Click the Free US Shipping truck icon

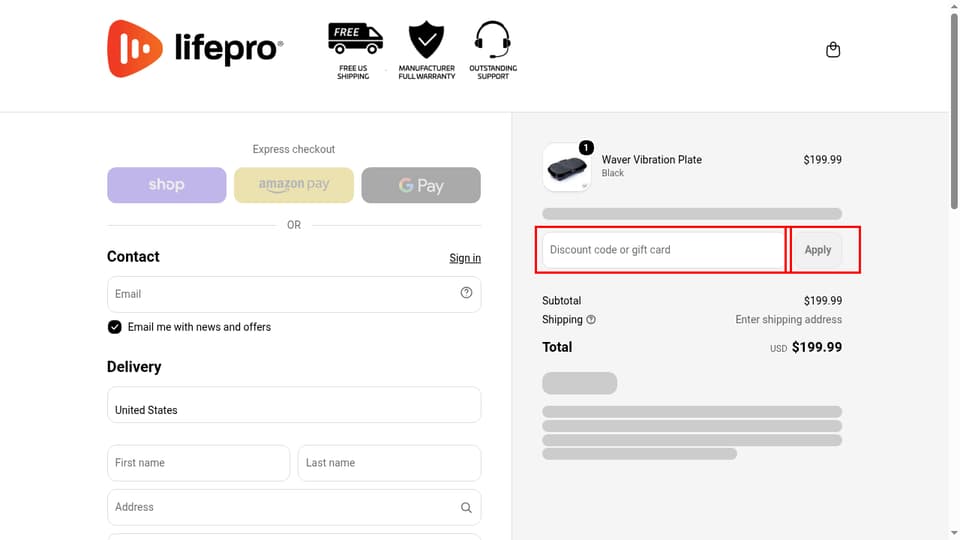click(x=354, y=38)
